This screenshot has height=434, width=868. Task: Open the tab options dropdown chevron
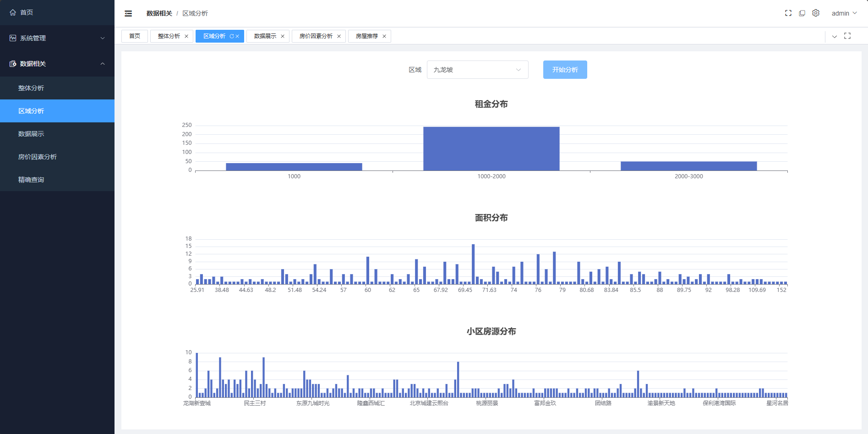point(835,36)
